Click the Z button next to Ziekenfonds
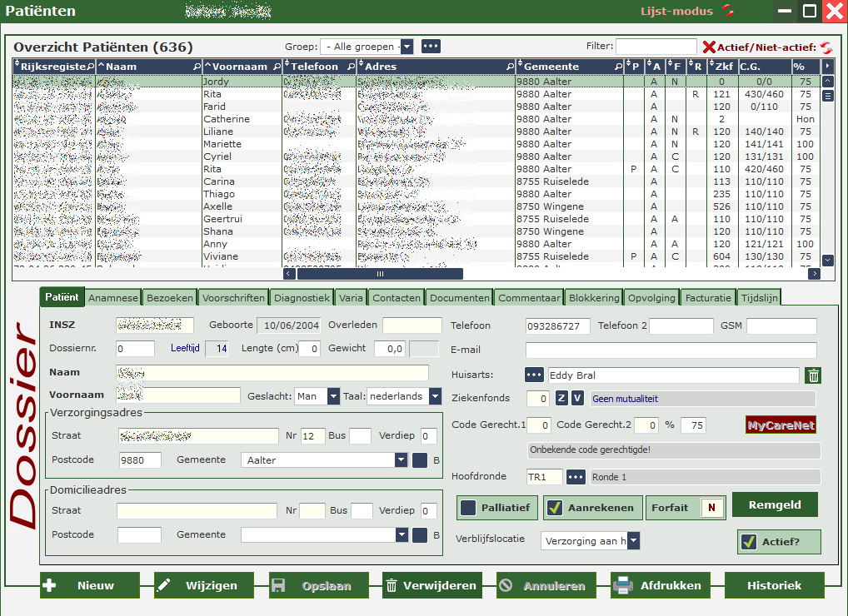The height and width of the screenshot is (616, 848). point(561,399)
